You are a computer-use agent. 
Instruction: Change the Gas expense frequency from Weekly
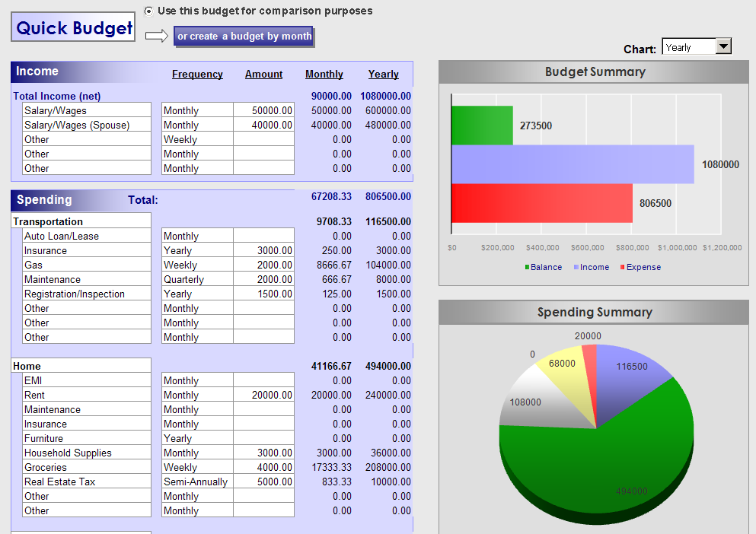[x=197, y=265]
